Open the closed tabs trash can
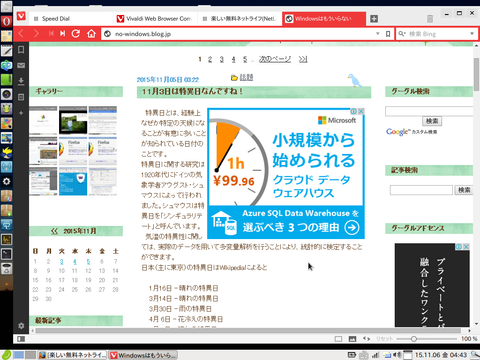480x360 pixels. pos(430,19)
